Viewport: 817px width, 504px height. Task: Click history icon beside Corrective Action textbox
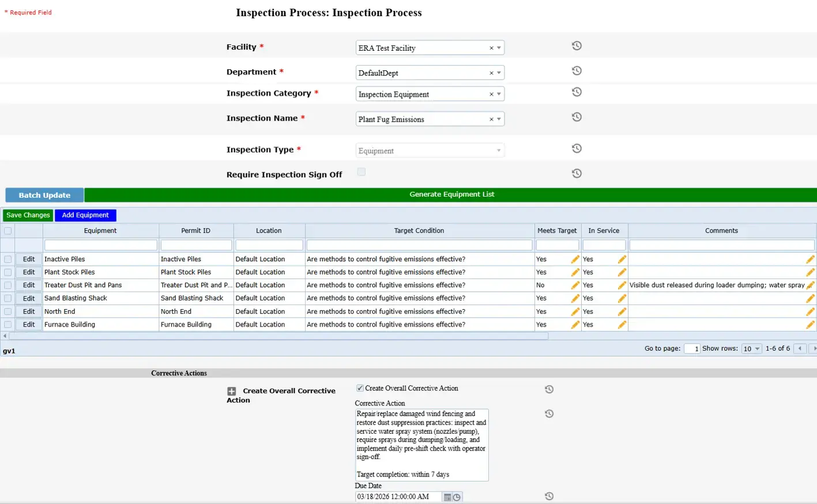[x=549, y=414]
